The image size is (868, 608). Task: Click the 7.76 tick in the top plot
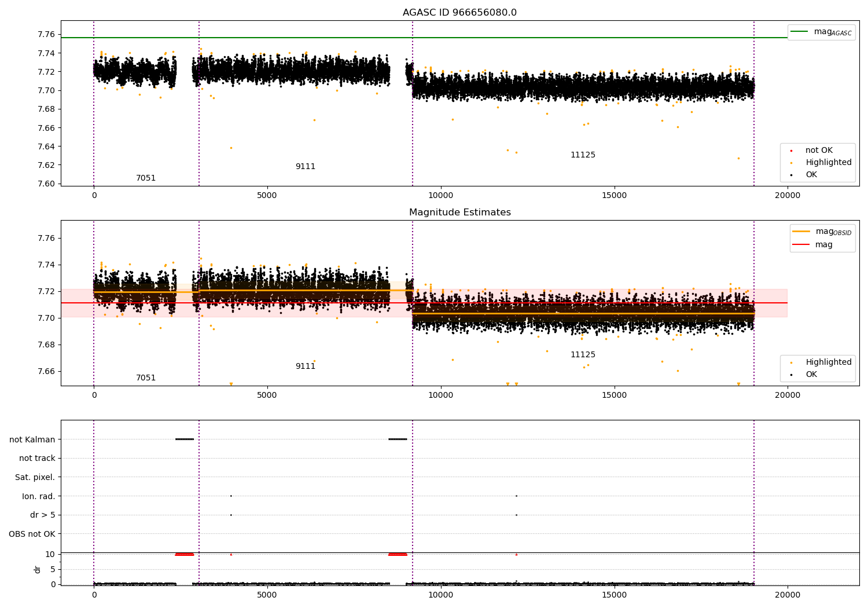[x=46, y=35]
